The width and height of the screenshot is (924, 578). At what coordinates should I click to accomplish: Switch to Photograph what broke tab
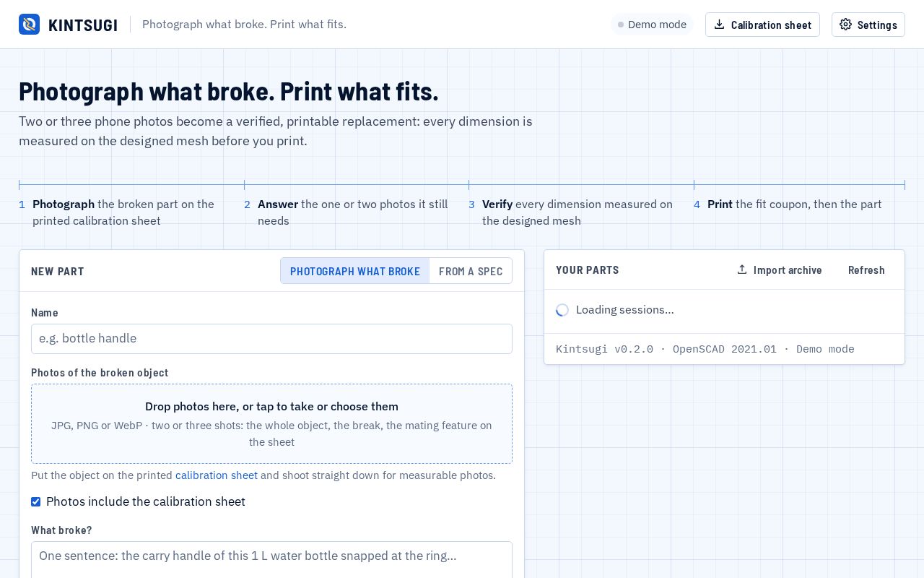tap(355, 271)
